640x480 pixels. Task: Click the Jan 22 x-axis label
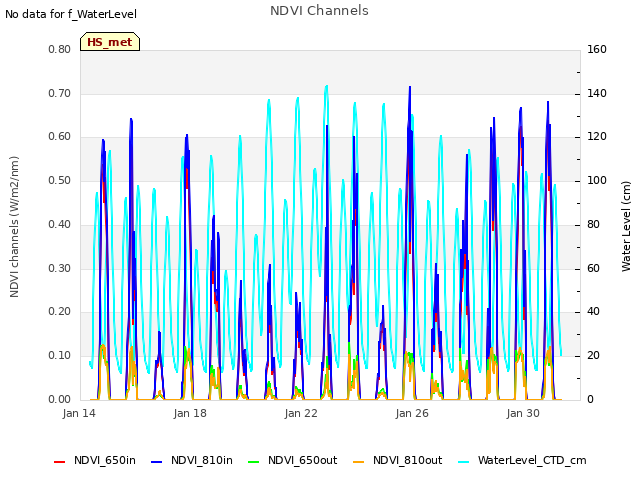point(301,413)
